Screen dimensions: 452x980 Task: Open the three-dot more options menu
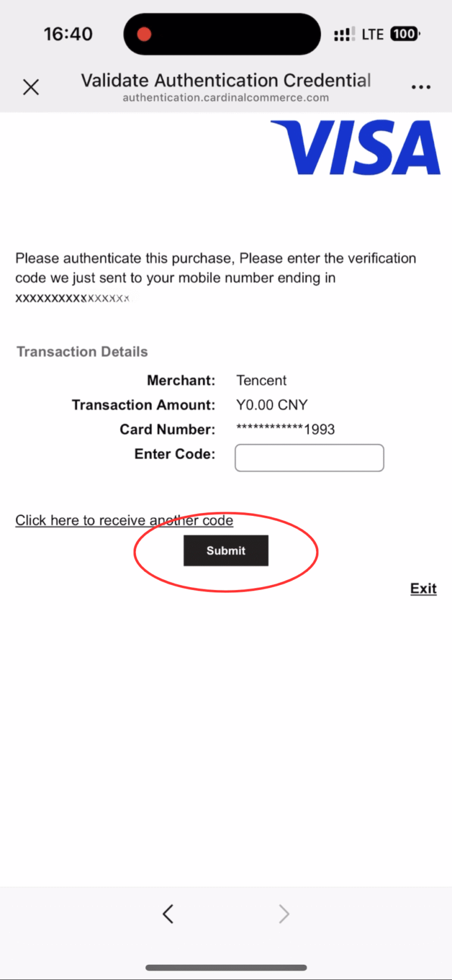421,87
